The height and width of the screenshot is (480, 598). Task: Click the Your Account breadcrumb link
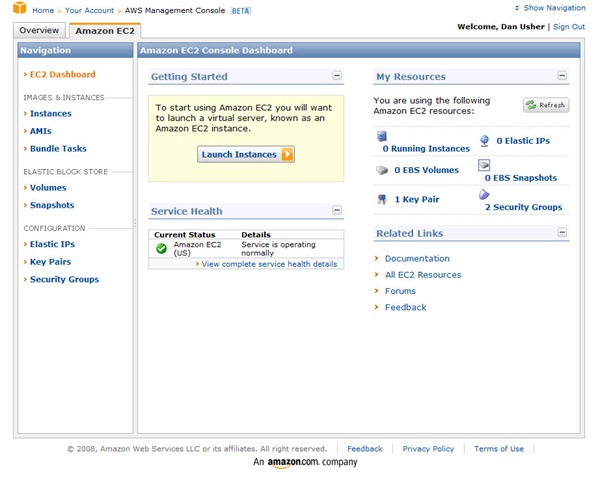pyautogui.click(x=89, y=10)
